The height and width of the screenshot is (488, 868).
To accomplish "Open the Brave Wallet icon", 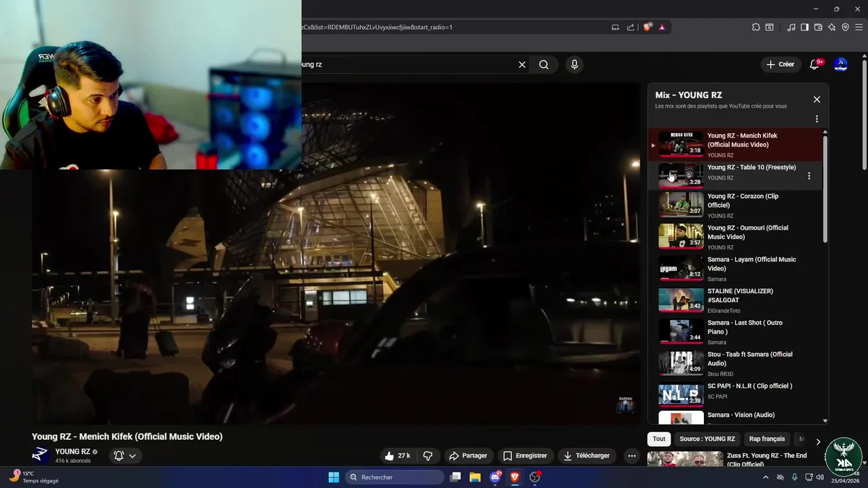I will tap(818, 27).
